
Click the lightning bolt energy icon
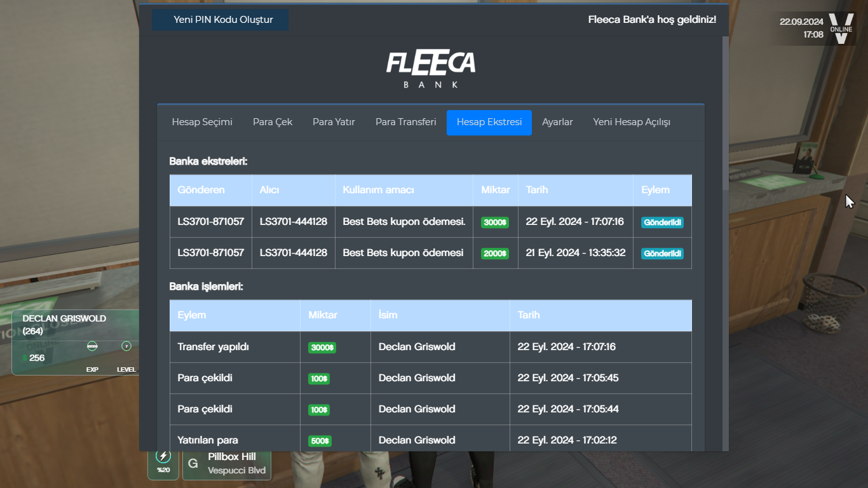click(x=163, y=456)
